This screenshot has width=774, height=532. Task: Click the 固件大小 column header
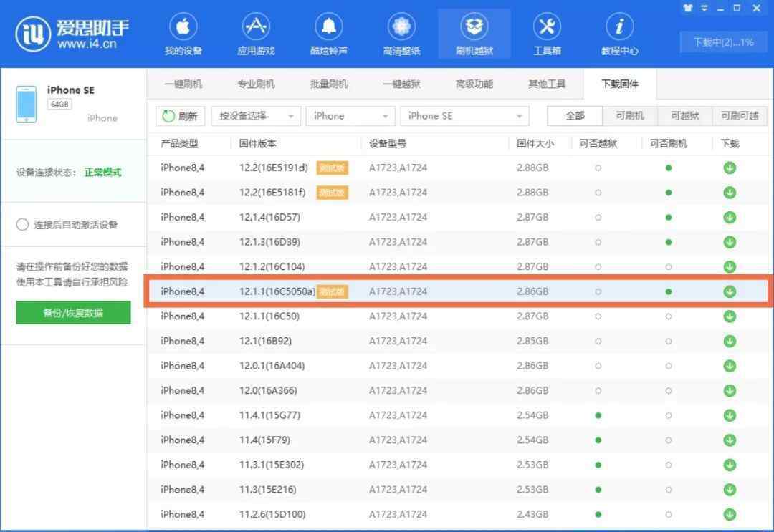pyautogui.click(x=535, y=143)
